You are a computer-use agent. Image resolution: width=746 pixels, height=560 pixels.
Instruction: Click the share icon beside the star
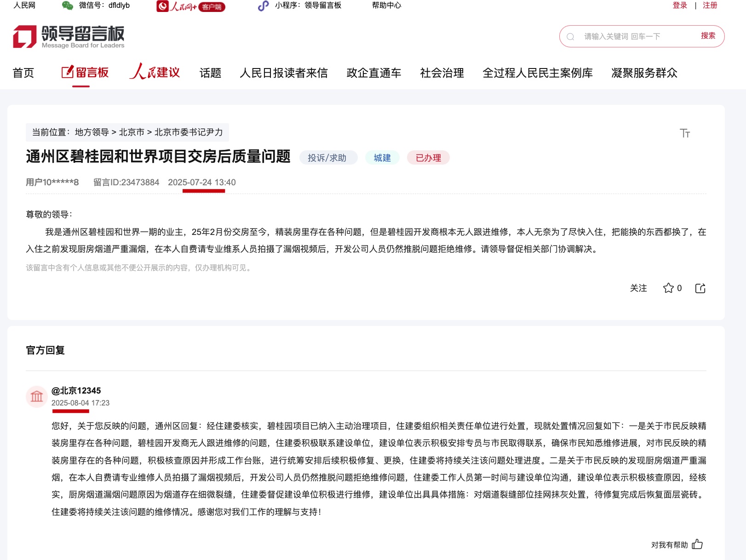pyautogui.click(x=700, y=288)
